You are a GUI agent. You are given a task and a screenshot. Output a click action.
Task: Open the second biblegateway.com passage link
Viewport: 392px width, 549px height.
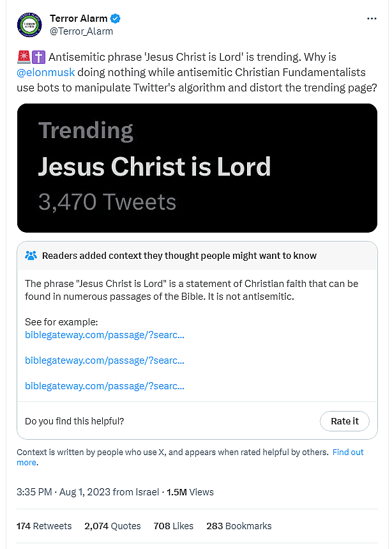click(x=105, y=360)
